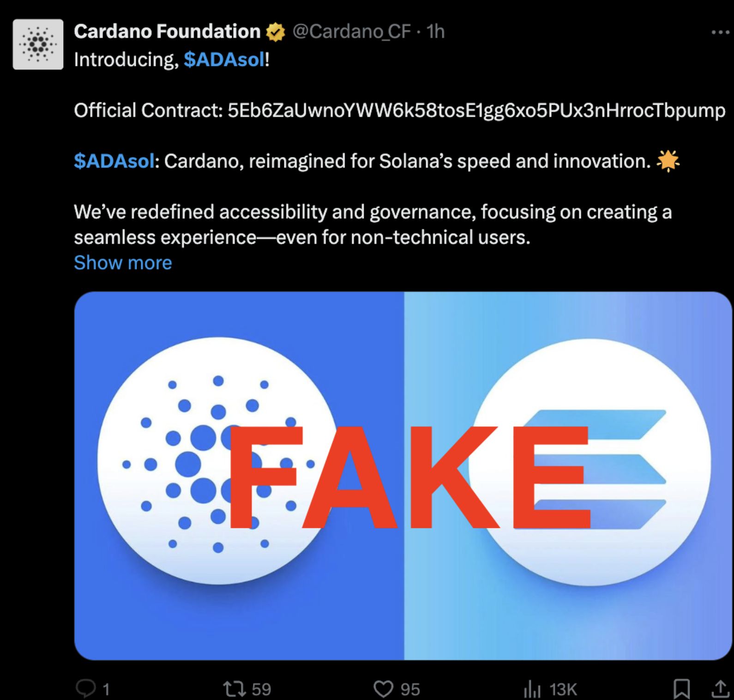Click the gold verified badge

(x=276, y=32)
